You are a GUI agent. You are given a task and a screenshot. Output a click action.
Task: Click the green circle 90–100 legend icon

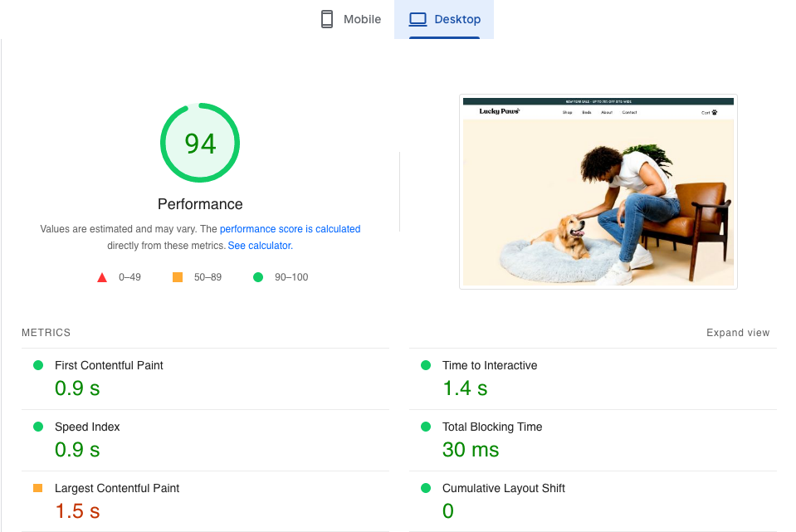pos(258,277)
